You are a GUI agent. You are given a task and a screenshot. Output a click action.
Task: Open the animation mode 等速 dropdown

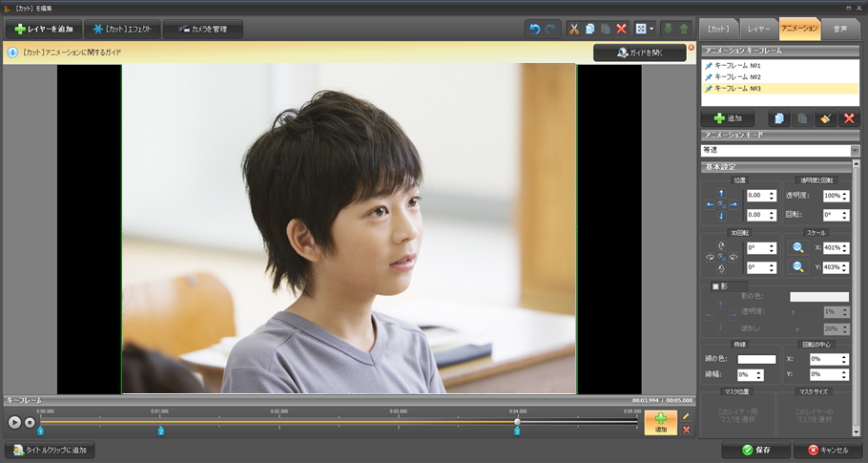(855, 151)
